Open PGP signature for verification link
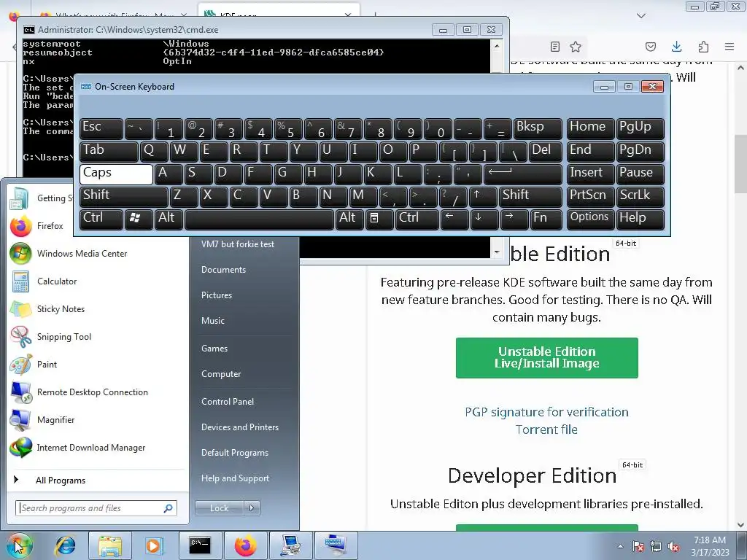The height and width of the screenshot is (560, 747). [x=546, y=412]
